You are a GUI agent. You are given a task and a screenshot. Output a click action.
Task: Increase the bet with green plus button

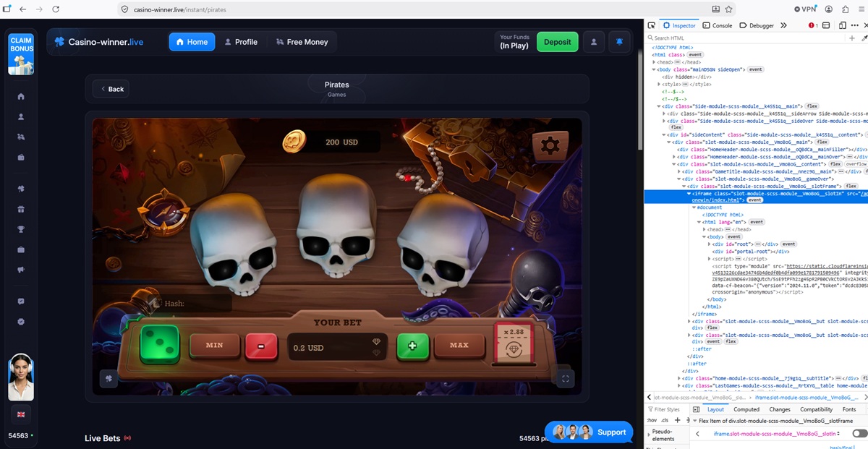point(412,346)
